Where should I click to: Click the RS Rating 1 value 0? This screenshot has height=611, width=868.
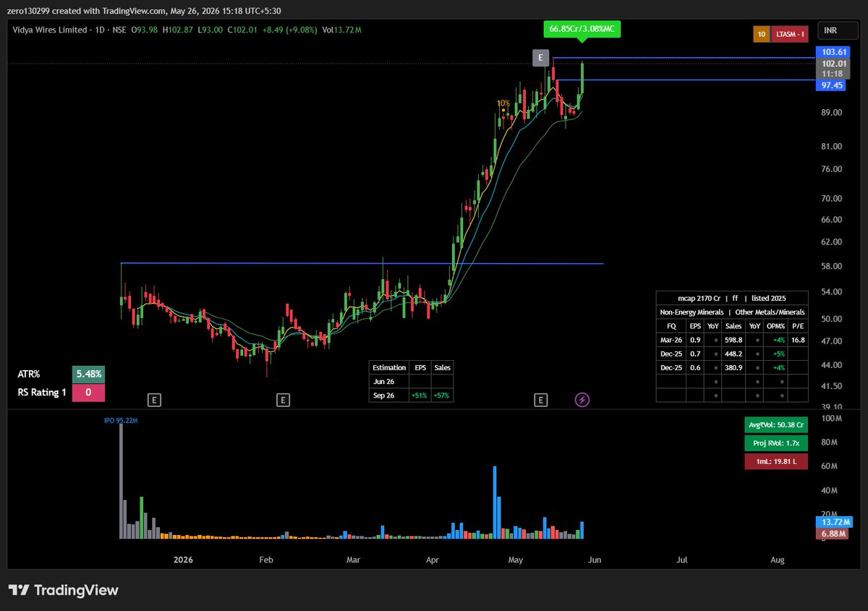pyautogui.click(x=88, y=393)
